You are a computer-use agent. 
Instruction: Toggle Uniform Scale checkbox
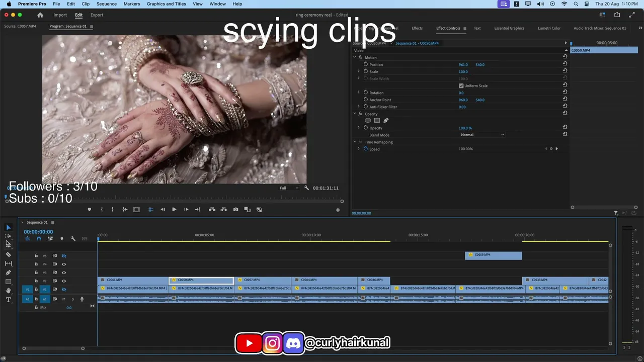(461, 86)
